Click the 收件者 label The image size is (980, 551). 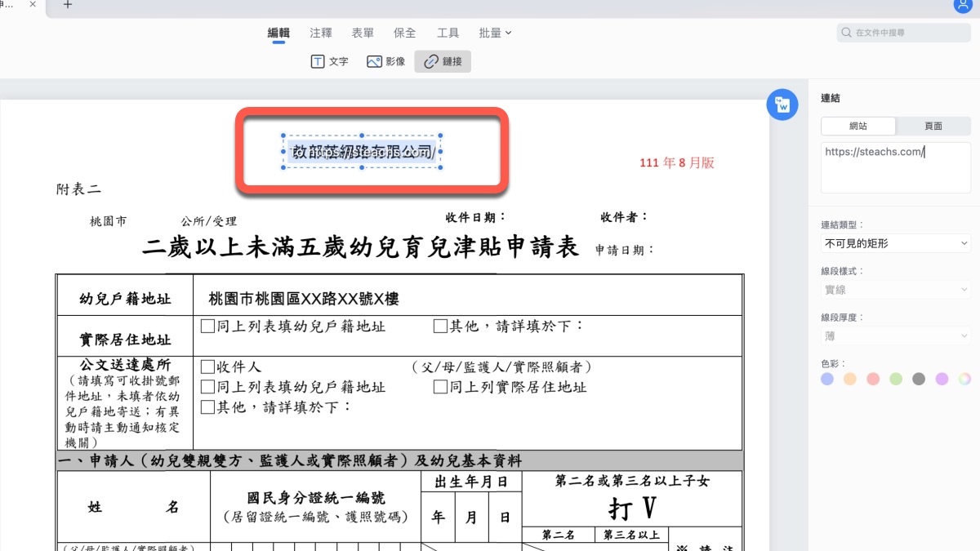[624, 217]
